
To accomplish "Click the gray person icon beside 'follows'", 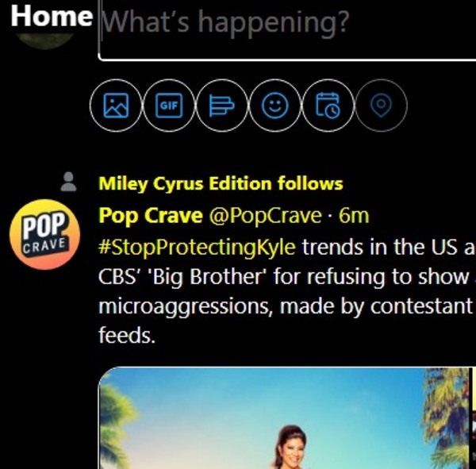I will coord(69,183).
